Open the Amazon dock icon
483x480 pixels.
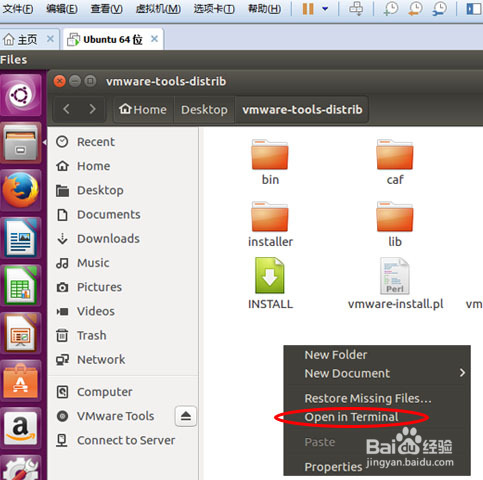[21, 428]
